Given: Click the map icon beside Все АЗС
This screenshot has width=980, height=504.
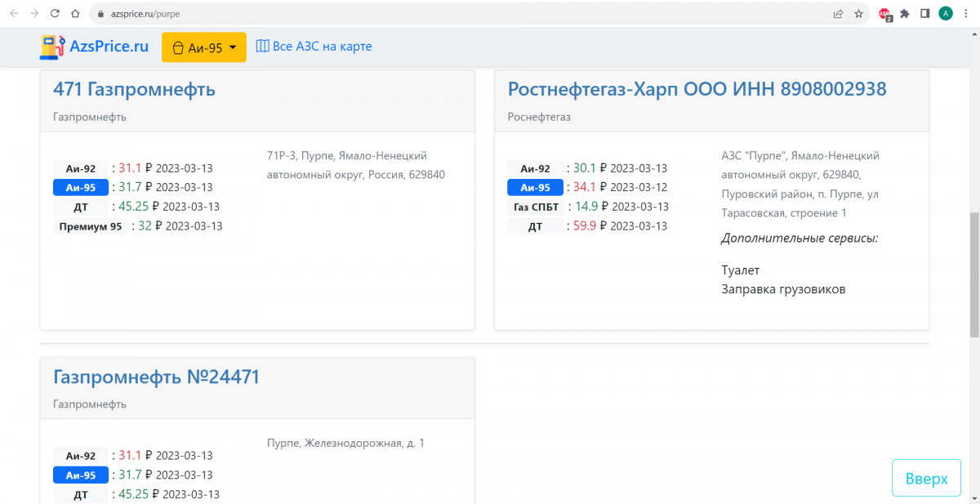Looking at the screenshot, I should click(262, 47).
